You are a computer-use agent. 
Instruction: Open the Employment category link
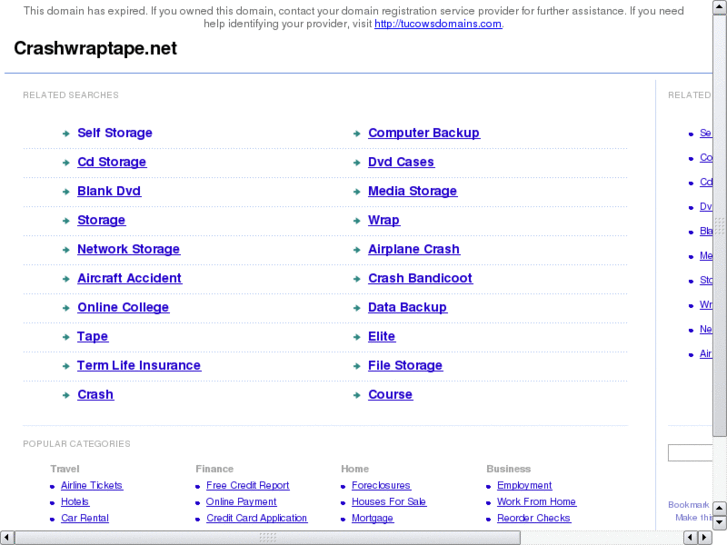[x=524, y=486]
